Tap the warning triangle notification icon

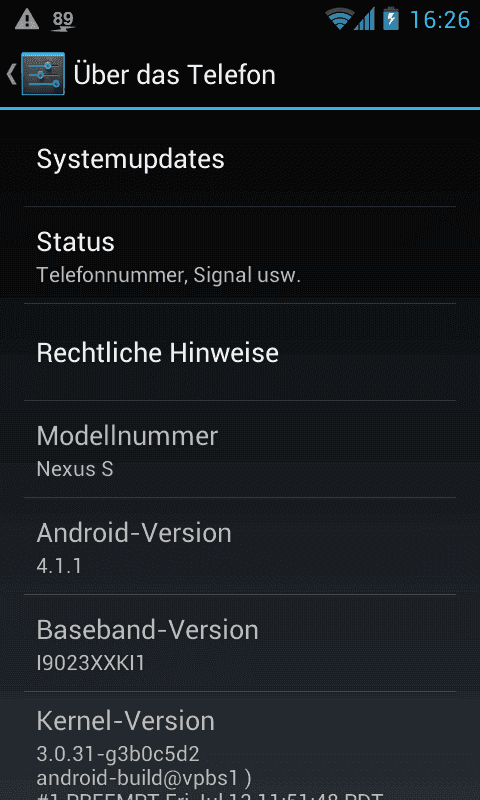[x=27, y=20]
